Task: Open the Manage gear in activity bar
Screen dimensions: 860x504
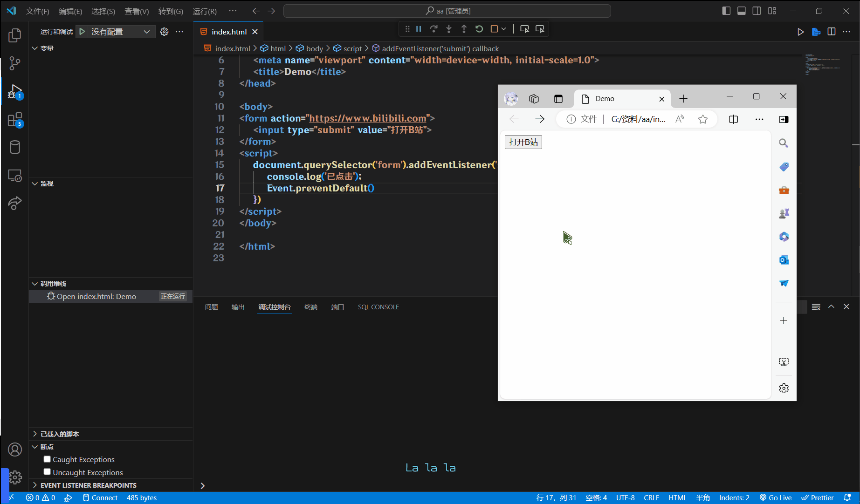Action: coord(15,477)
